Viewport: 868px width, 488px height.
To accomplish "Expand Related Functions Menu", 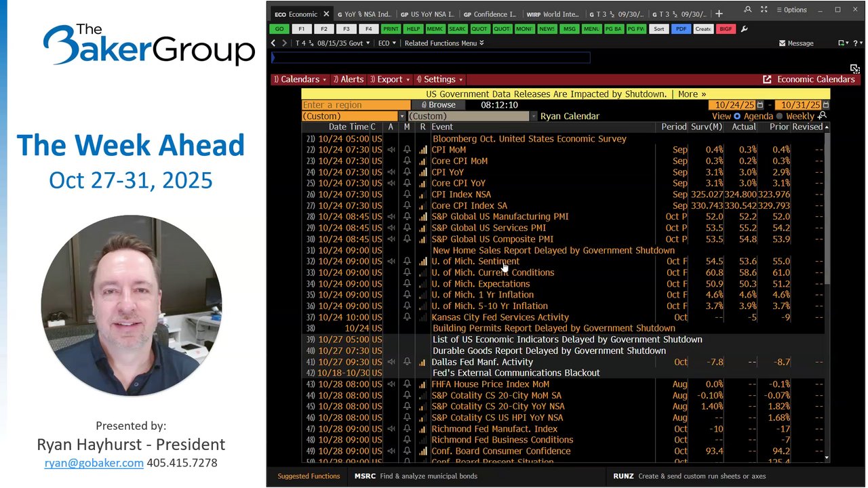I will pyautogui.click(x=444, y=43).
